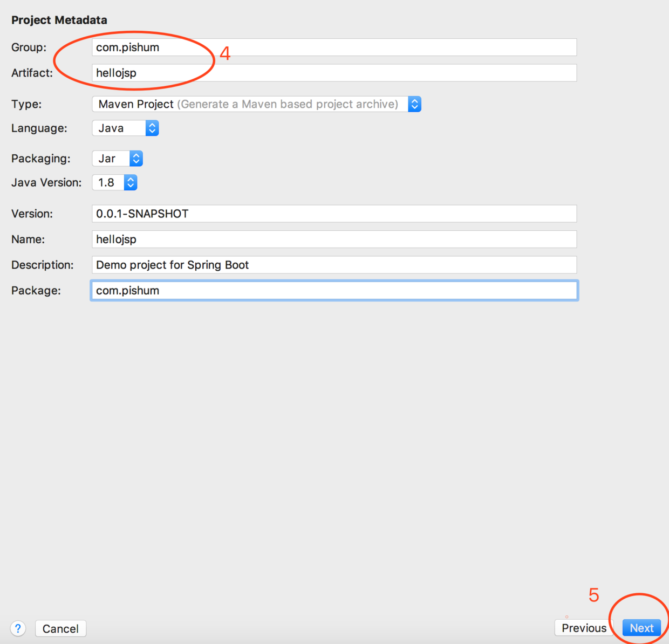Viewport: 669px width, 644px height.
Task: Open the Java Version dropdown 1.8
Action: tap(114, 182)
